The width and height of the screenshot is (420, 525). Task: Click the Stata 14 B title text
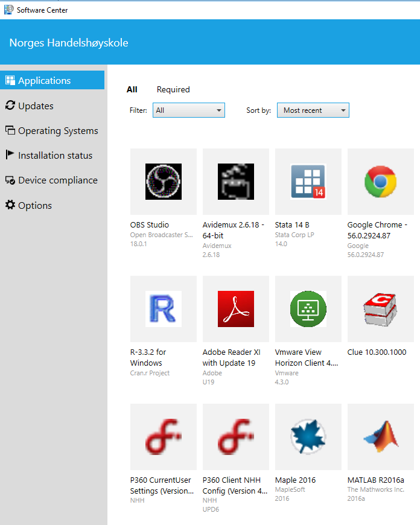pyautogui.click(x=292, y=224)
